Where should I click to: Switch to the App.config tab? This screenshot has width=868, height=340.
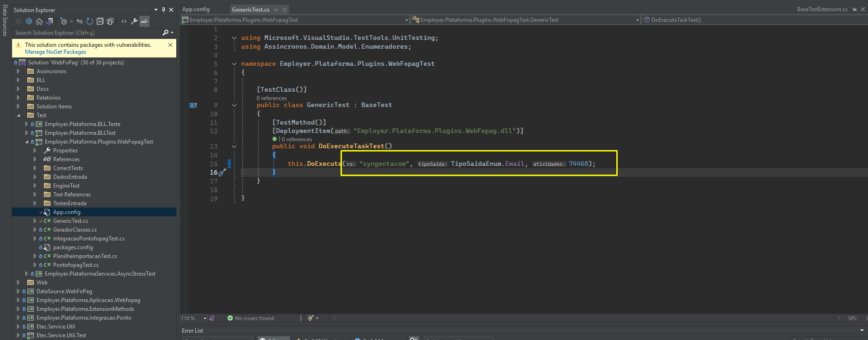point(196,9)
